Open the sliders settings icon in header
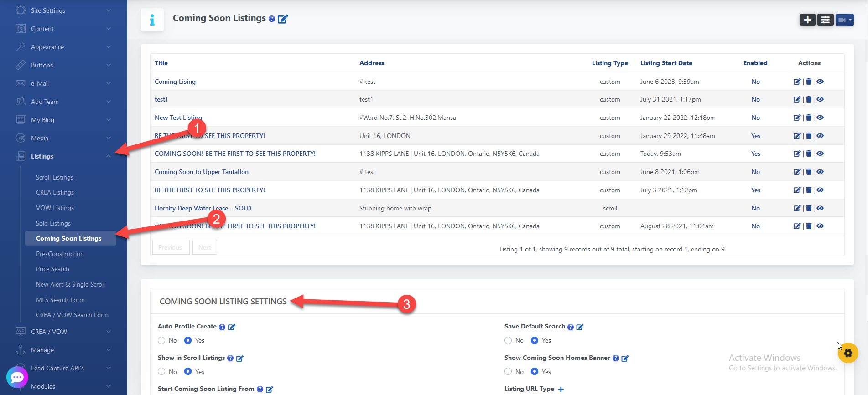The width and height of the screenshot is (868, 395). [x=825, y=20]
